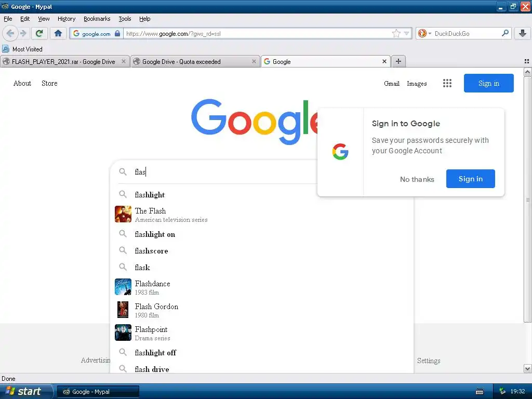The width and height of the screenshot is (532, 399).
Task: Click The Flash suggestion thumbnail
Action: [x=123, y=214]
